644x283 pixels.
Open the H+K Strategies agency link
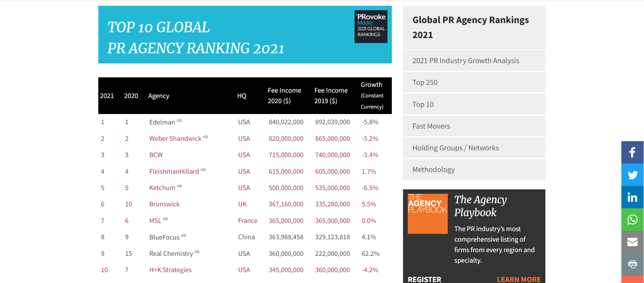tap(170, 270)
